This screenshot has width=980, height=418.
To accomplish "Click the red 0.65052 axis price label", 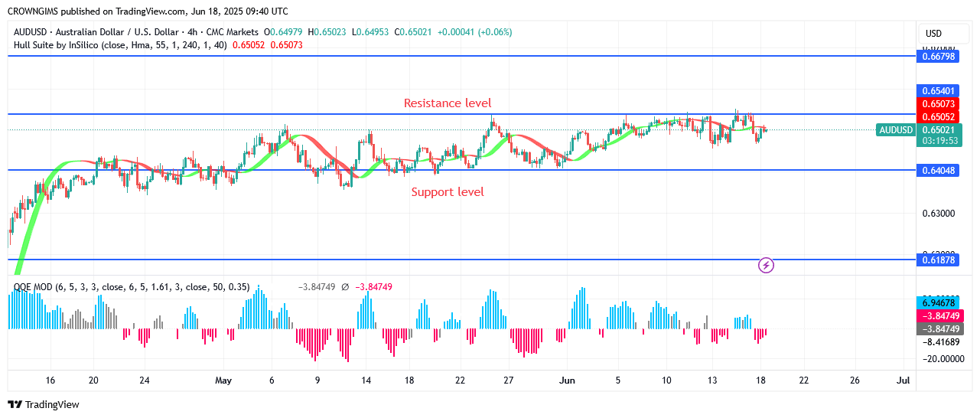I will coord(939,116).
